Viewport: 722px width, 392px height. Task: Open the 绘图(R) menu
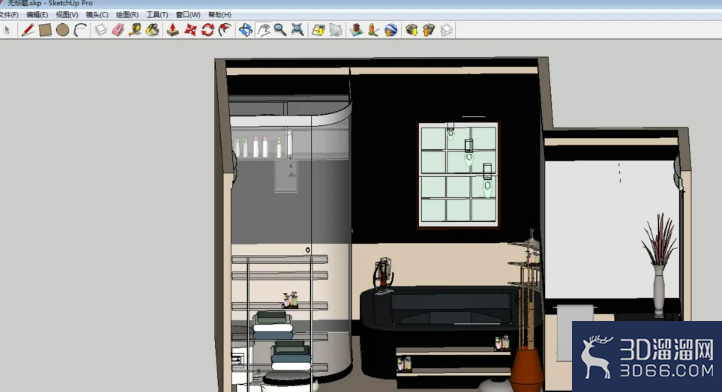pos(127,15)
